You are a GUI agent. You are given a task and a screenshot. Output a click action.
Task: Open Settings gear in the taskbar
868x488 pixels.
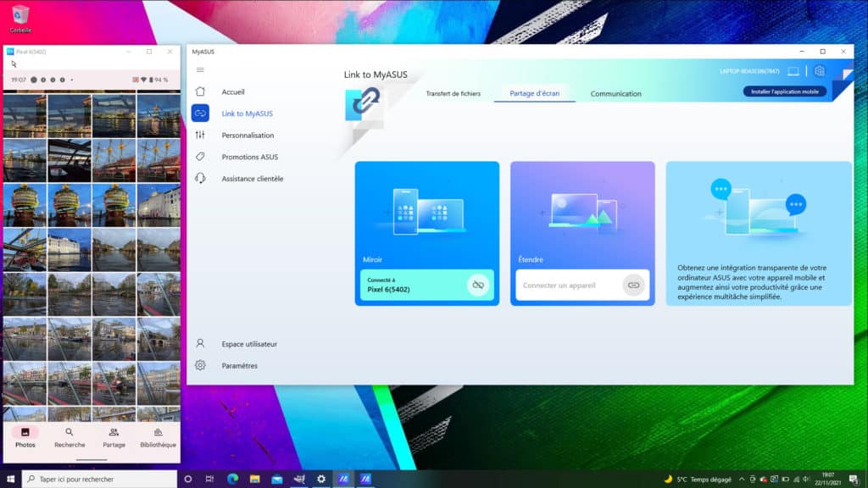pyautogui.click(x=321, y=480)
